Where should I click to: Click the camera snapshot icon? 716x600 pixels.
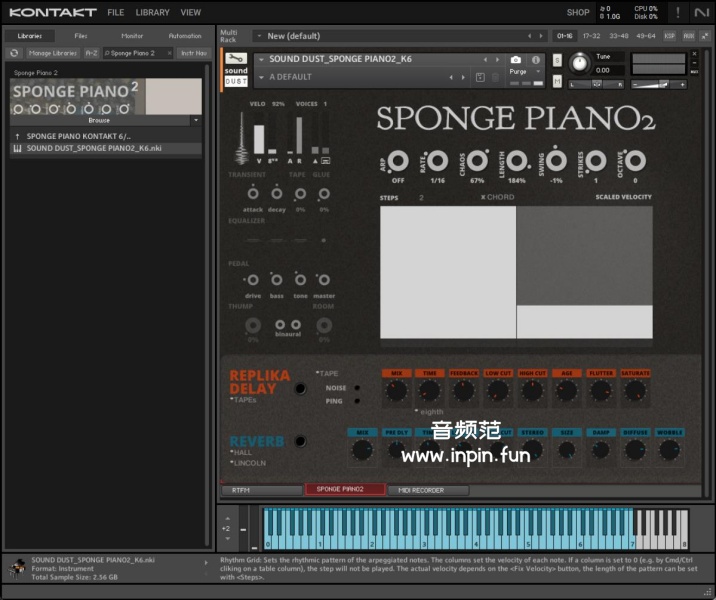516,60
